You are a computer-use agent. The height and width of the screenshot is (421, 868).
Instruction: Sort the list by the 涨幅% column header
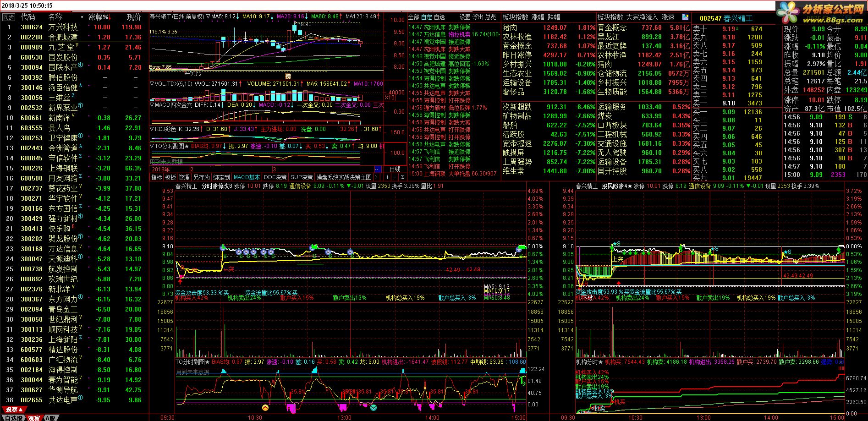coord(99,17)
